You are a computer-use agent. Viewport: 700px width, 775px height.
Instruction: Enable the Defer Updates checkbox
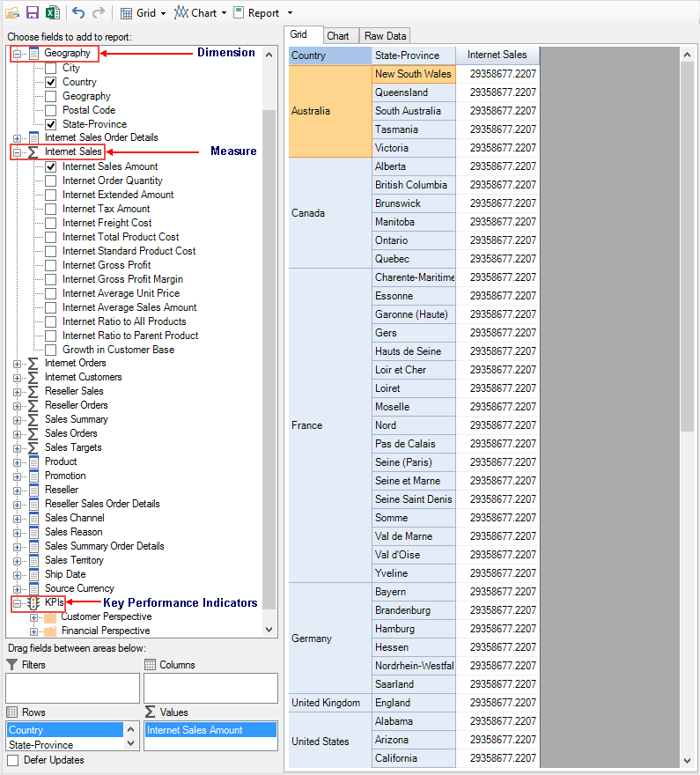[x=12, y=760]
